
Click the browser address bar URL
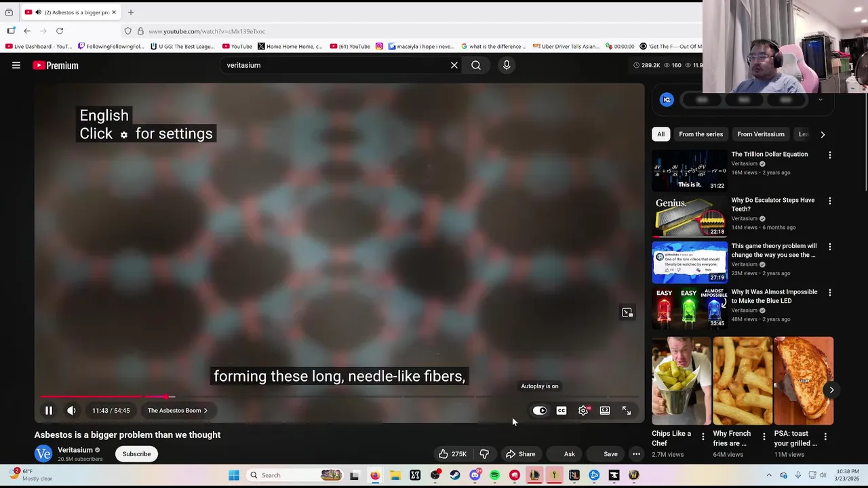(207, 31)
